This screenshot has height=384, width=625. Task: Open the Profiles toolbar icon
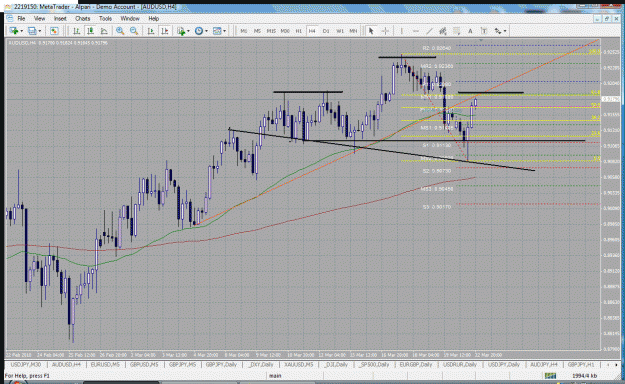(x=32, y=31)
